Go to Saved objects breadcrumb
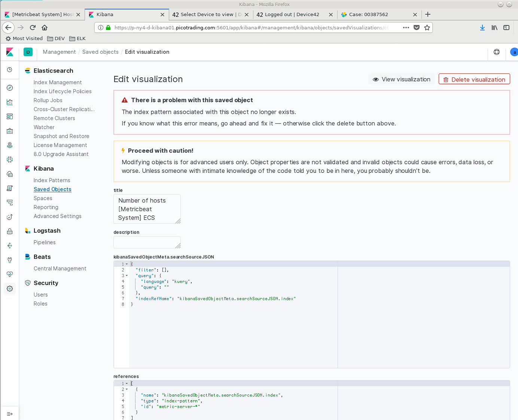518x420 pixels. tap(100, 52)
